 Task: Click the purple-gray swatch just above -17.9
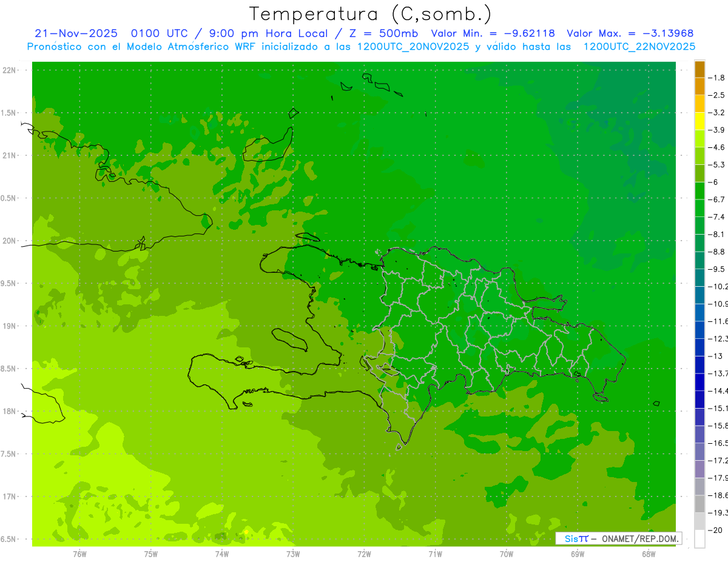pyautogui.click(x=699, y=469)
